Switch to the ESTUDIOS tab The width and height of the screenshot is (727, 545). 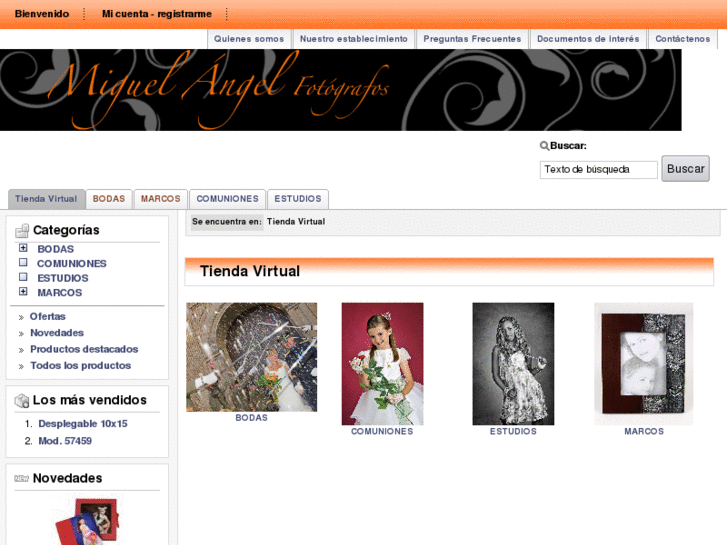(298, 199)
